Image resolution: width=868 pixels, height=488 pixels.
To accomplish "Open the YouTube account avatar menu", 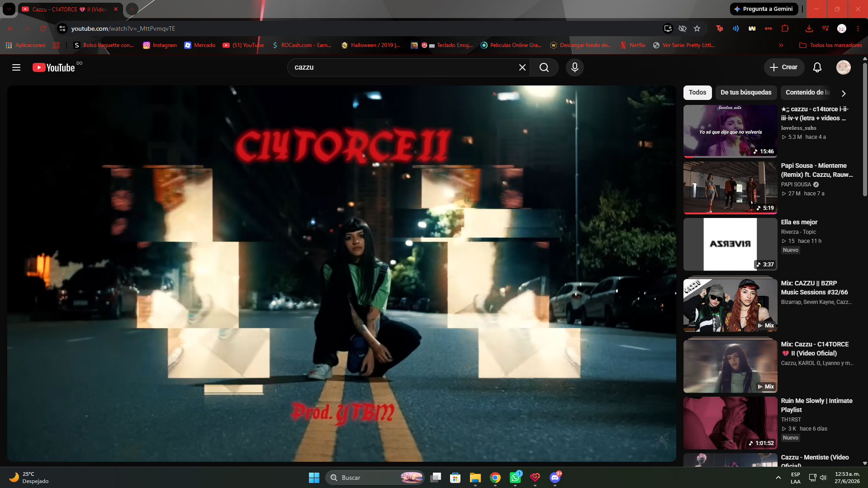I will [844, 67].
